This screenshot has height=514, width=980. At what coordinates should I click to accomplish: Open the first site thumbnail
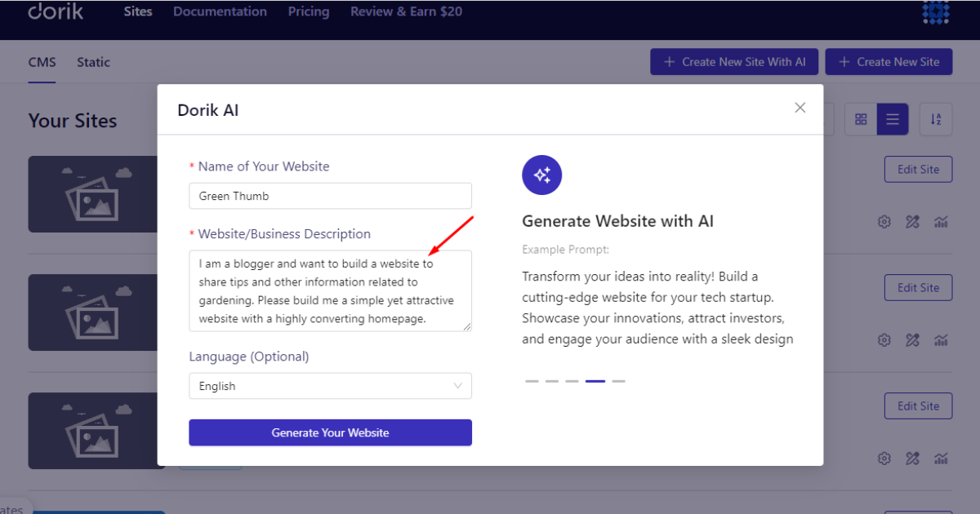coord(93,194)
